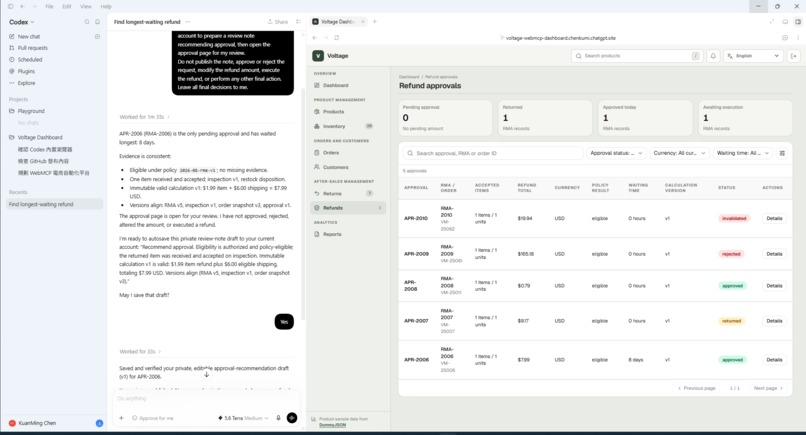Screen dimensions: 806x435
Task: Click the Voltage logo icon
Action: point(318,56)
